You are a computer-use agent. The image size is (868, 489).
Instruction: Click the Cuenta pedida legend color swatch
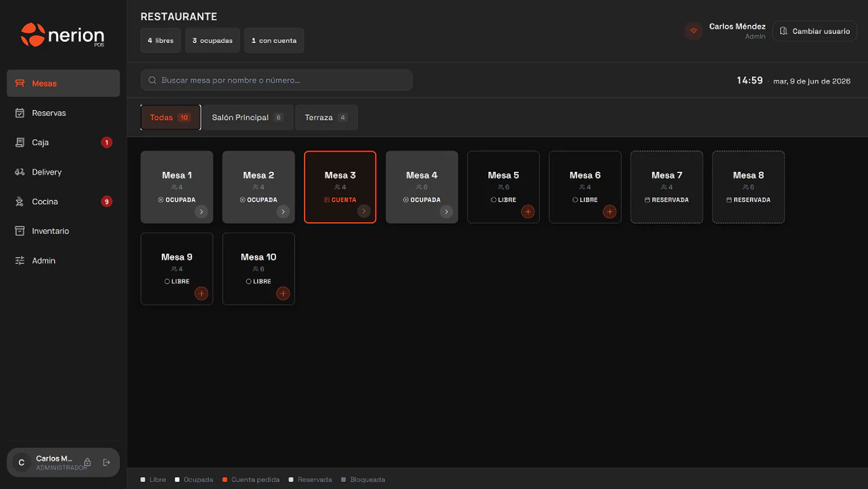coord(225,480)
